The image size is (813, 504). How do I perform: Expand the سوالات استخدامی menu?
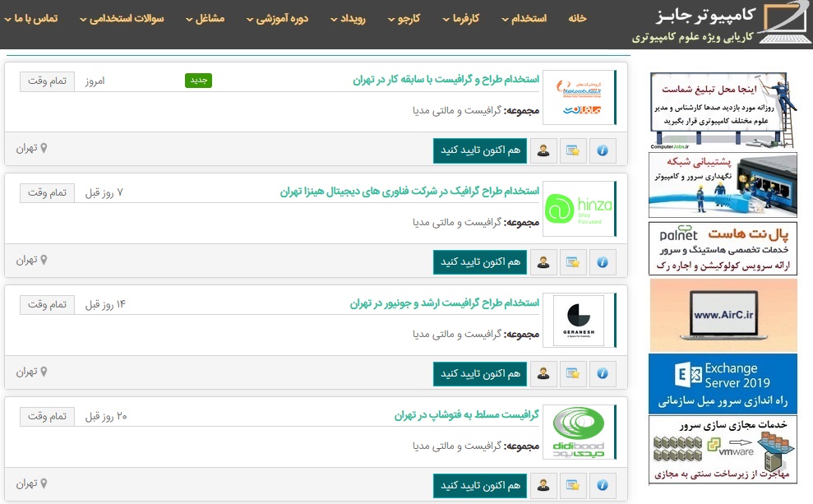pos(122,19)
